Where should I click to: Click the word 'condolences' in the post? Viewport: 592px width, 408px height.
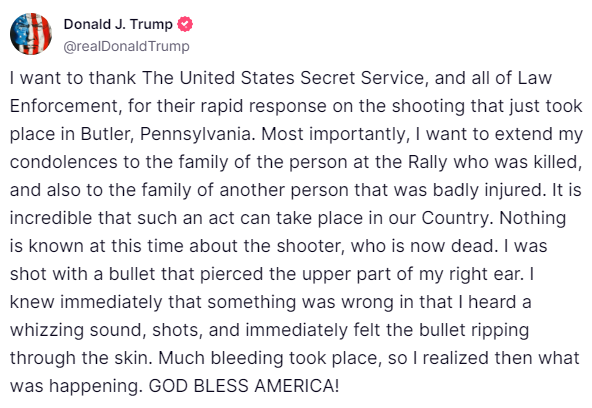tap(63, 162)
